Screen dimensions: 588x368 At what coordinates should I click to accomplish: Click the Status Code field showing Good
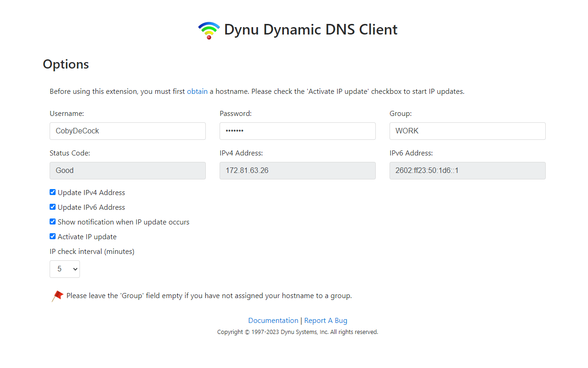tap(127, 170)
